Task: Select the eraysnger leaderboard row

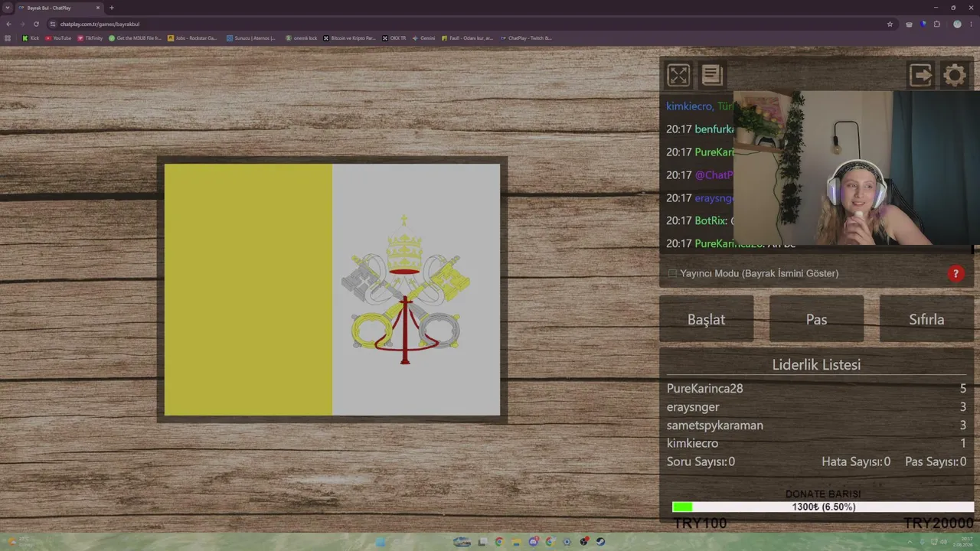Action: 816,406
